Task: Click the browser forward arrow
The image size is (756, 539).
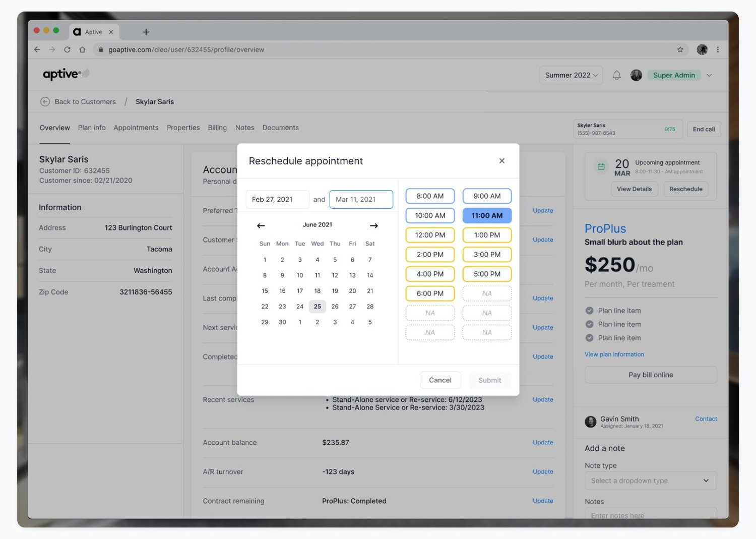Action: [x=52, y=49]
